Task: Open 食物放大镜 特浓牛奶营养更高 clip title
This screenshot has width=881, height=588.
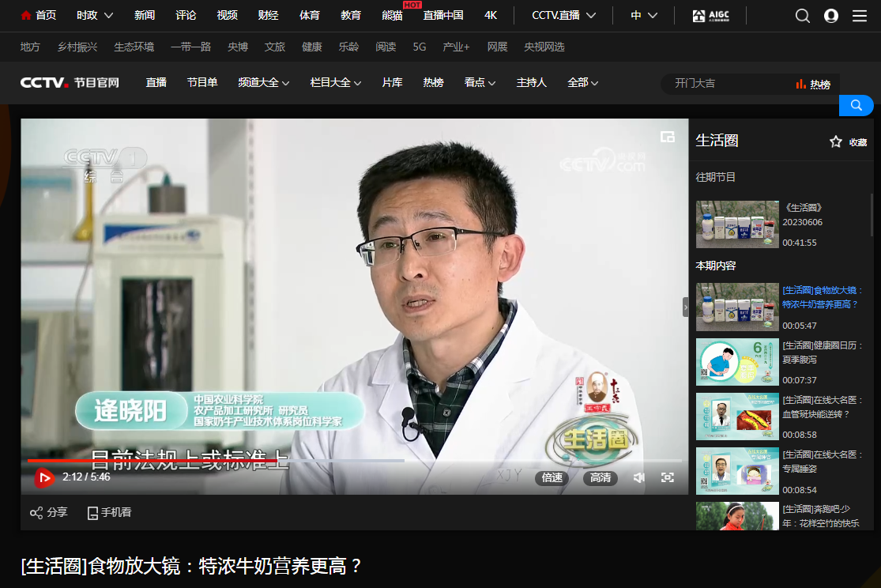Action: tap(822, 297)
